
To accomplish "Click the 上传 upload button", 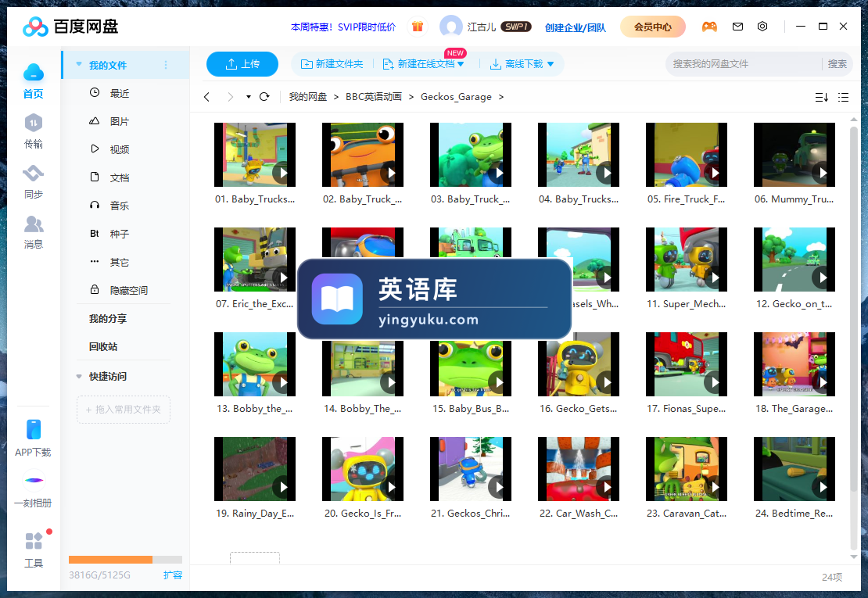I will (242, 63).
